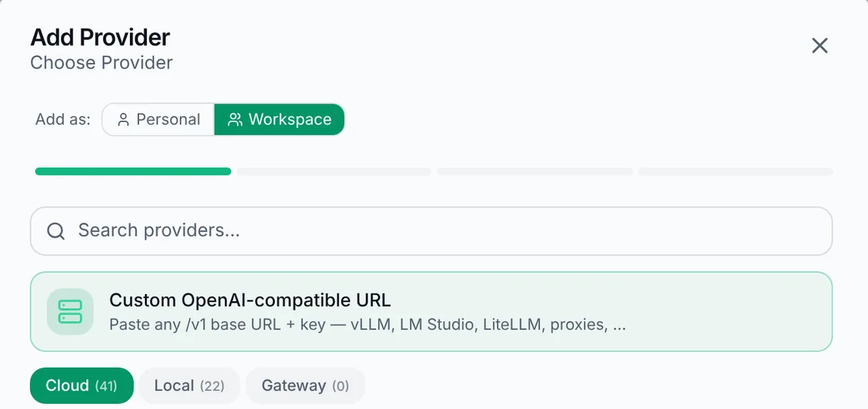Switch to the Local (22) tab
Image resolution: width=868 pixels, height=409 pixels.
[x=189, y=385]
